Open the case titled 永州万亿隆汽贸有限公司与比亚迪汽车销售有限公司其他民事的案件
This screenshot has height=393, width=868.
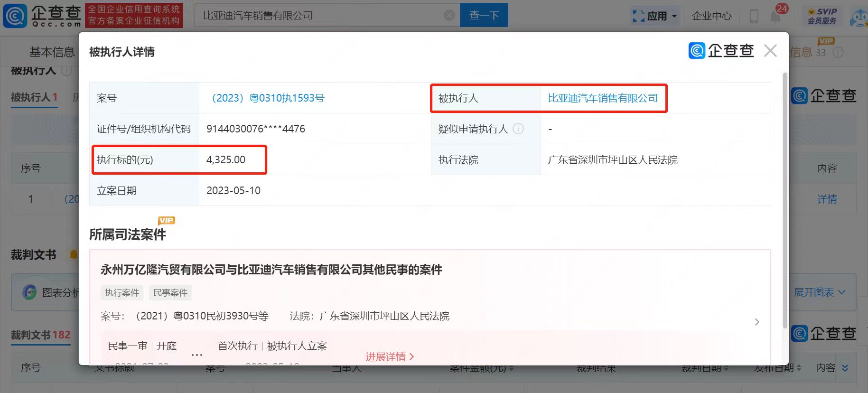click(x=271, y=270)
